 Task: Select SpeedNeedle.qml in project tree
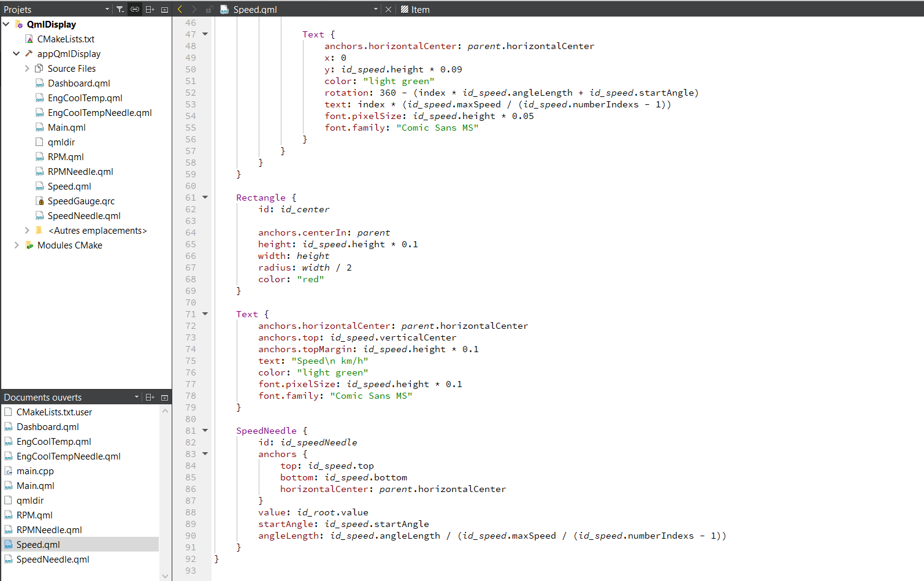84,215
